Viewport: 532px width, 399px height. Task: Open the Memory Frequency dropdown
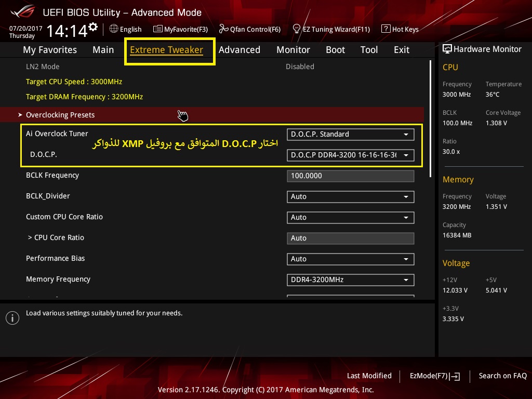point(351,280)
